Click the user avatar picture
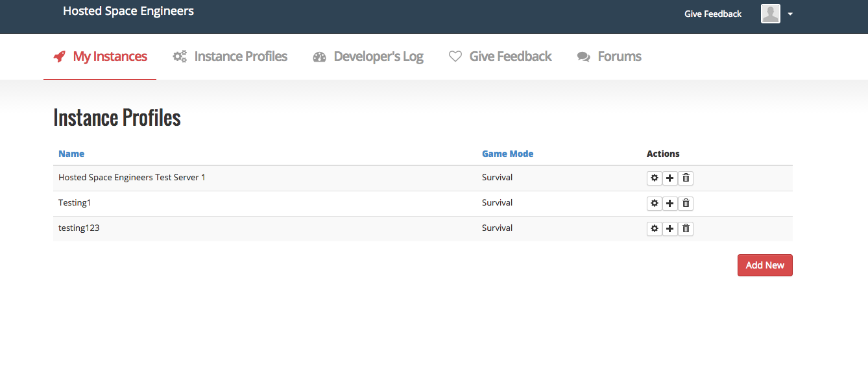The height and width of the screenshot is (382, 868). point(770,14)
